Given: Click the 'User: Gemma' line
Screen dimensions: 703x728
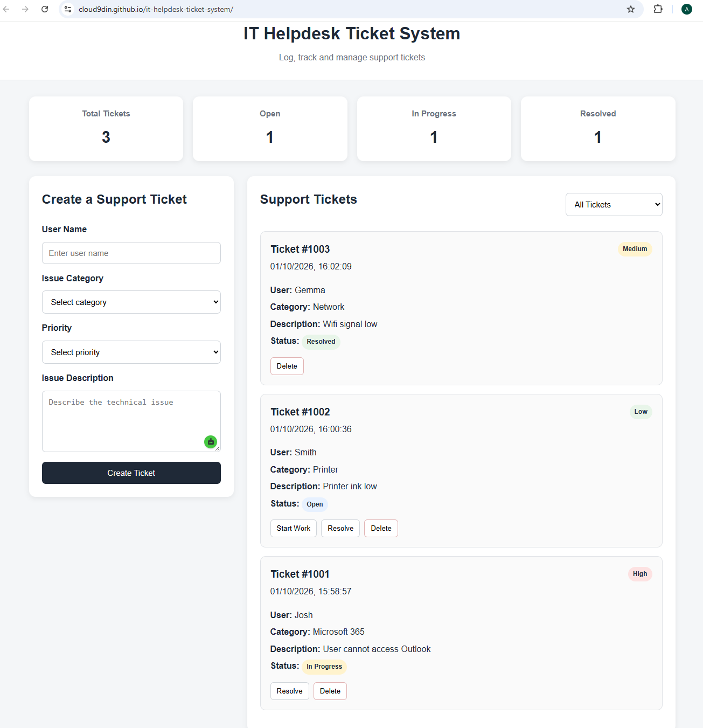Looking at the screenshot, I should 298,290.
